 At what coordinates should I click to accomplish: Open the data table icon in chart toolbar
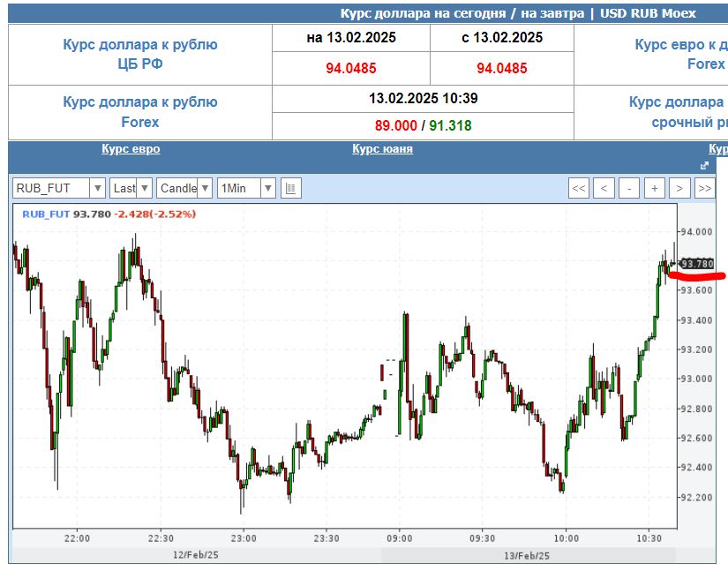coord(291,188)
